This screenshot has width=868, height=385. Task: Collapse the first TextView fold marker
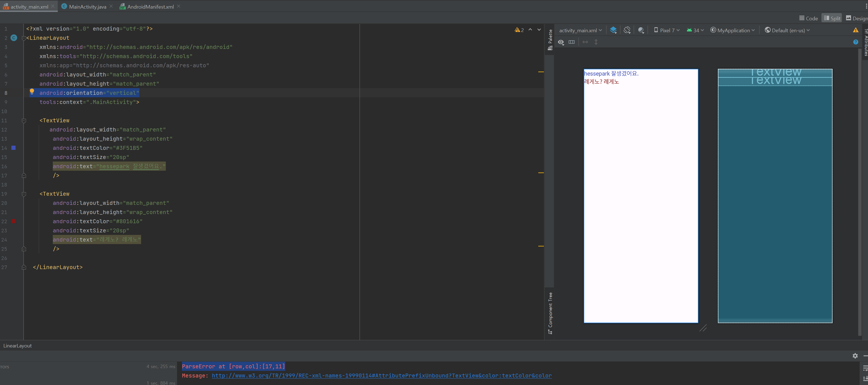tap(24, 120)
